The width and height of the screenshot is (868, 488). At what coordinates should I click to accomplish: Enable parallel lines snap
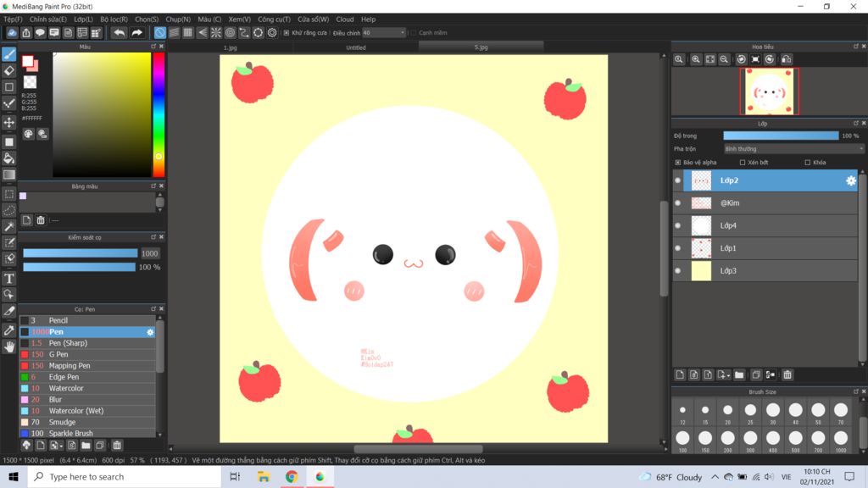pyautogui.click(x=174, y=33)
